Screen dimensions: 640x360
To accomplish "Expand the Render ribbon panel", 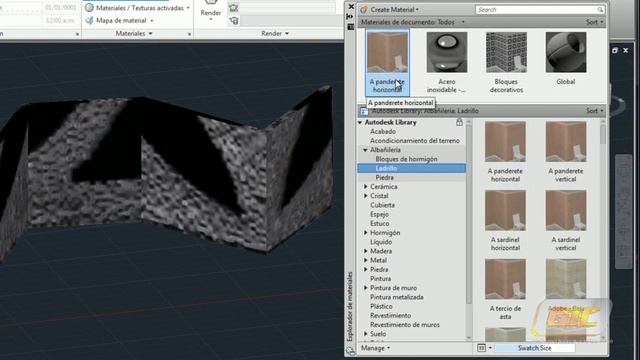I will pos(275,33).
